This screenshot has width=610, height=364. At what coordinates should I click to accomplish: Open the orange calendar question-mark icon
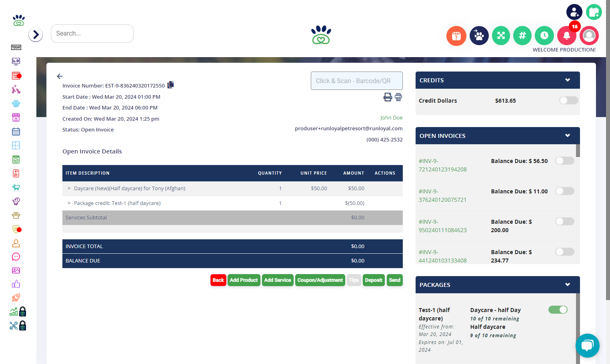(456, 36)
